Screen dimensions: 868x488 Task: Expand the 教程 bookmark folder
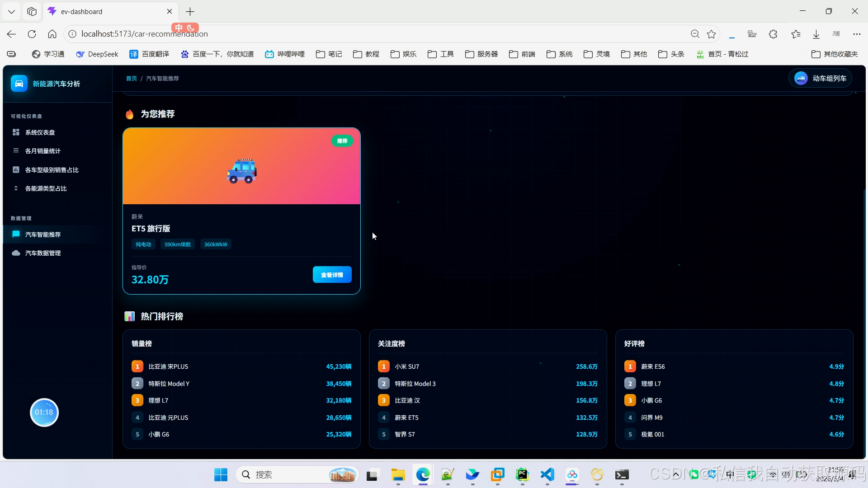click(366, 54)
